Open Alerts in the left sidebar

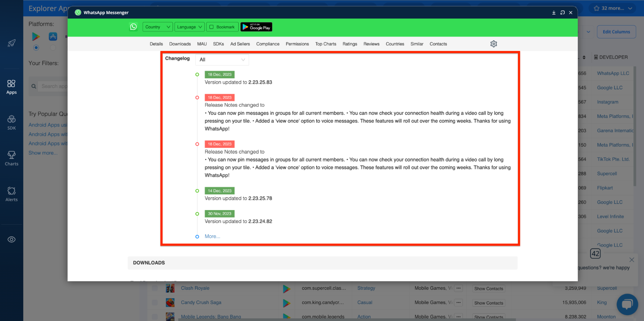(x=12, y=194)
